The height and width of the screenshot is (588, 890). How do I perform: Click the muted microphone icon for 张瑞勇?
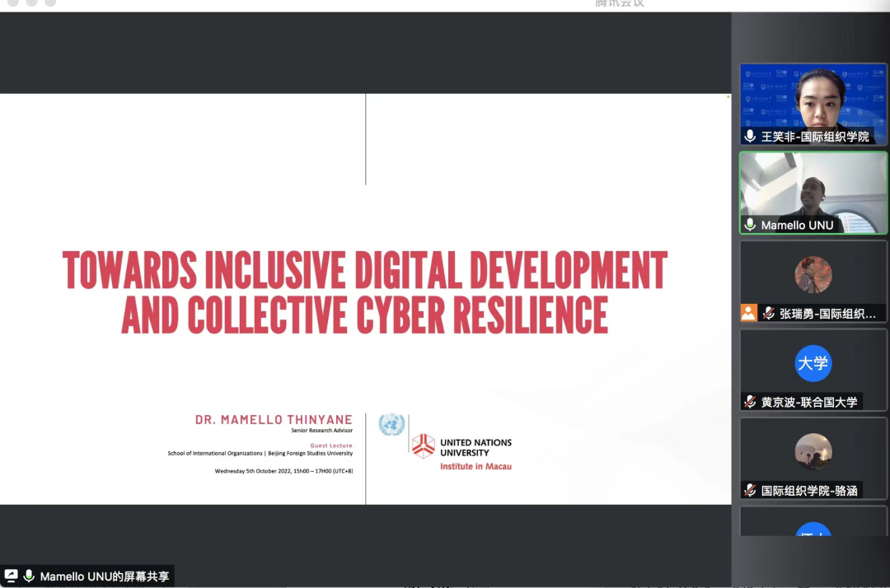768,314
